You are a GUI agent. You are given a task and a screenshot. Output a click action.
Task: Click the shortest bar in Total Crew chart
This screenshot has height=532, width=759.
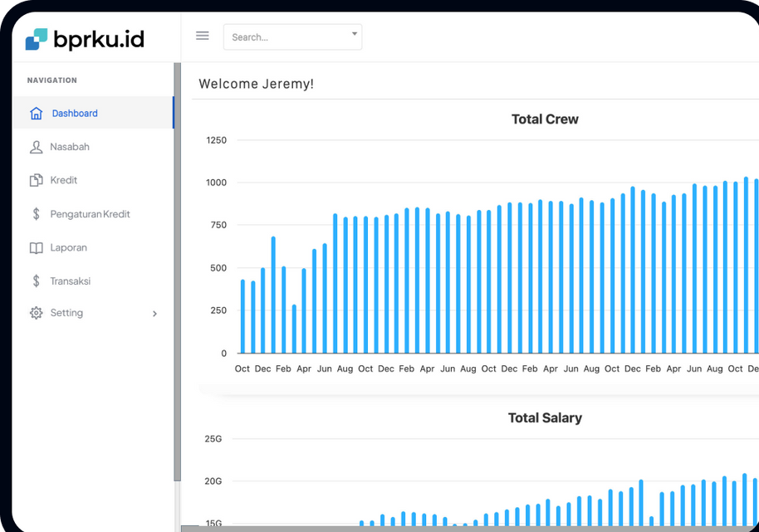pyautogui.click(x=294, y=329)
